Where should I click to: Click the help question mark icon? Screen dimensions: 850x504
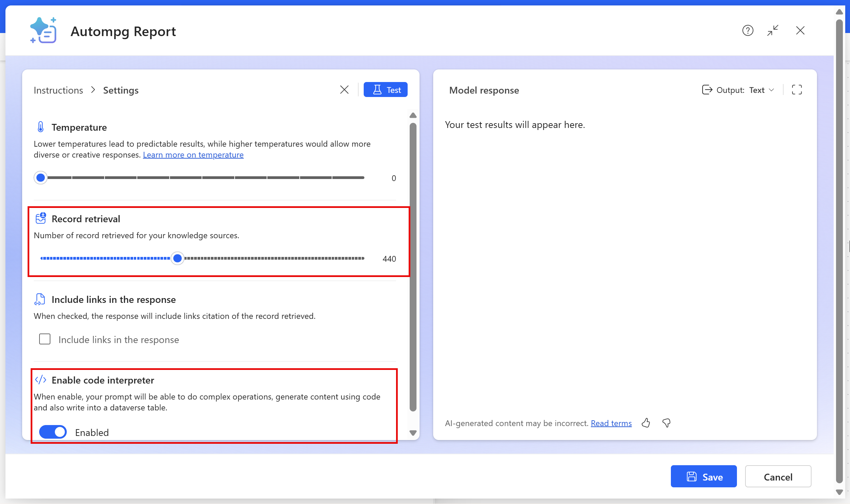747,31
